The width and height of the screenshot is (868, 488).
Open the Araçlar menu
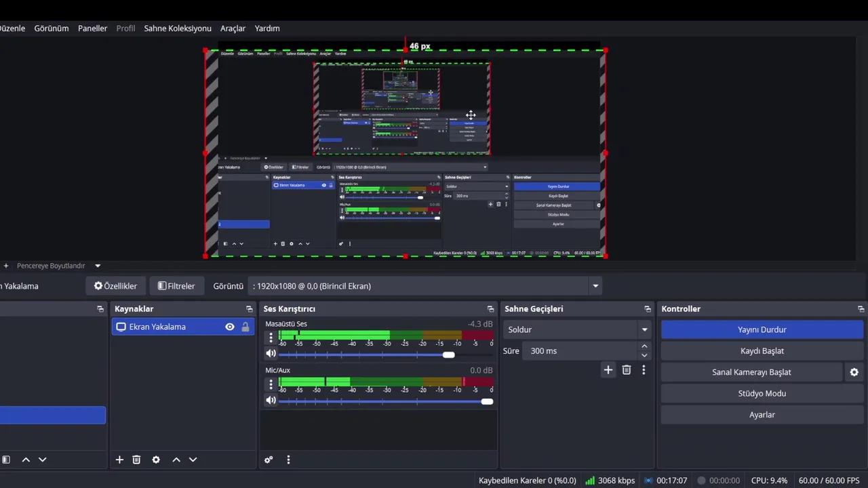click(x=233, y=28)
